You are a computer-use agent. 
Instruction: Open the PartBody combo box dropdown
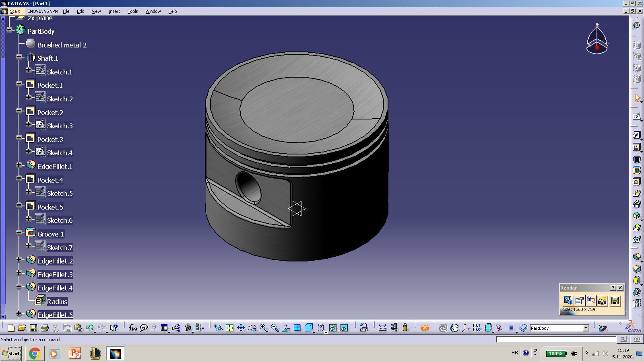(x=586, y=328)
